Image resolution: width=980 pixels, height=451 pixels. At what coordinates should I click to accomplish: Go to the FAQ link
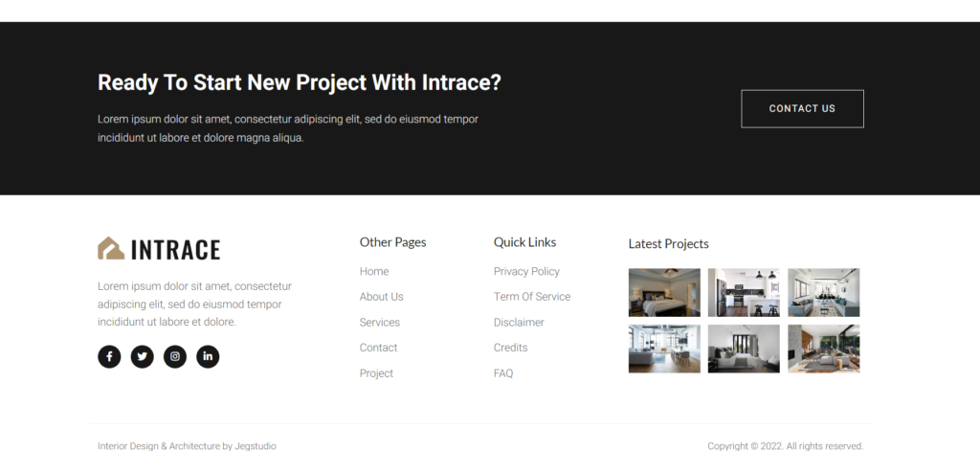point(503,373)
